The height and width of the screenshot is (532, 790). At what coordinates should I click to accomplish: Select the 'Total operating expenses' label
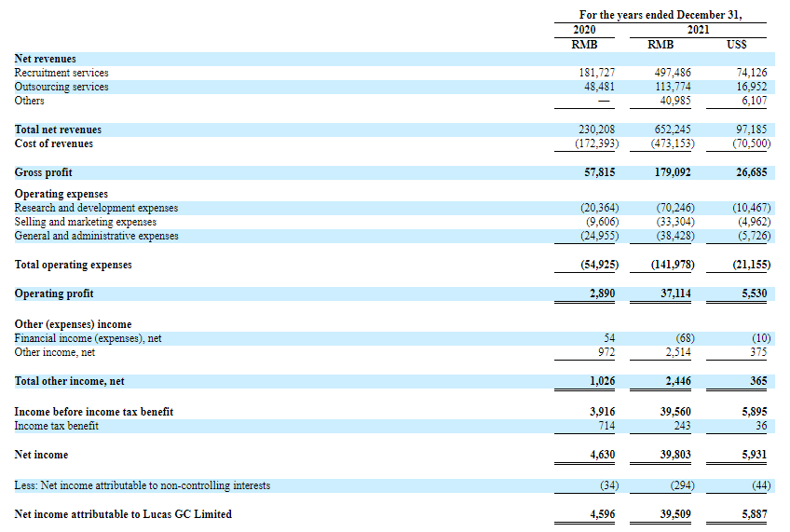(73, 265)
